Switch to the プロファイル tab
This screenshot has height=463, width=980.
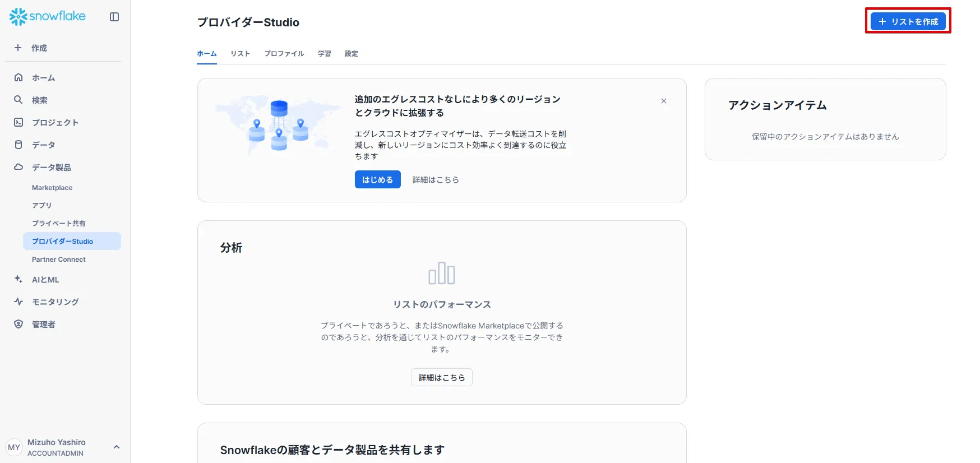[x=284, y=54]
